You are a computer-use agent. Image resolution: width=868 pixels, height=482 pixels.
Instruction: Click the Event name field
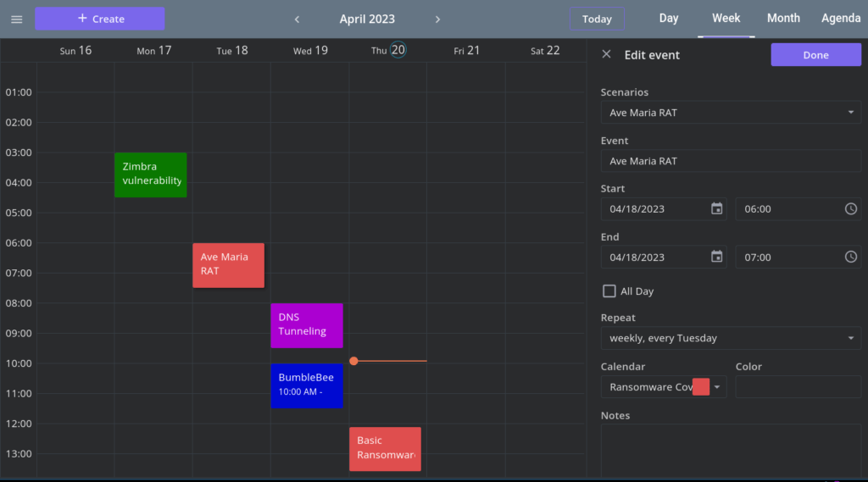coord(731,161)
